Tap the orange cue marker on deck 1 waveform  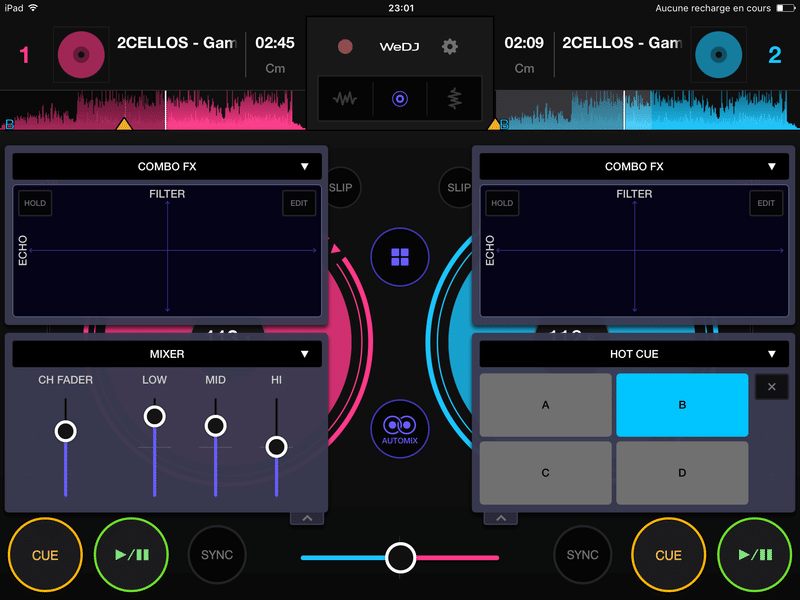click(124, 123)
